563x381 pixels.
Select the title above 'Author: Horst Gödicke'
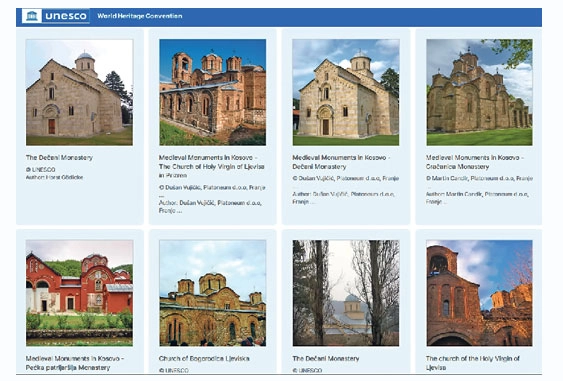(59, 157)
